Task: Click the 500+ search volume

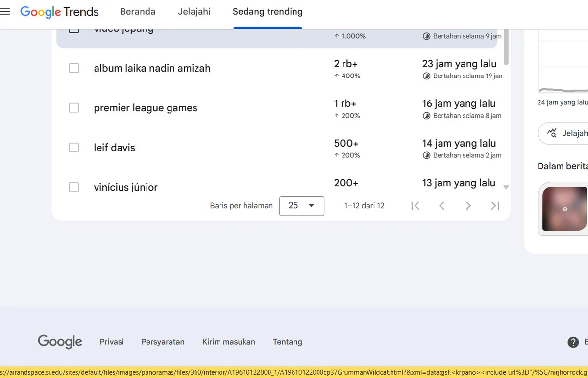Action: click(x=346, y=143)
